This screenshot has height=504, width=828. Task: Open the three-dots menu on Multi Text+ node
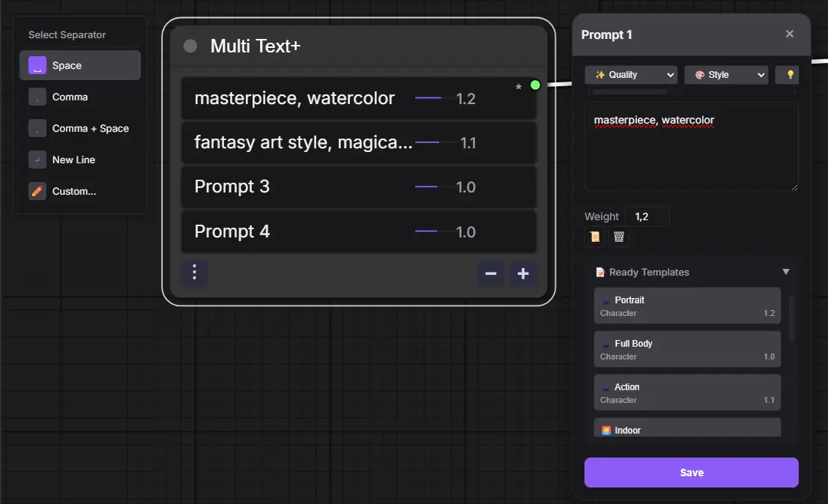[x=195, y=272]
